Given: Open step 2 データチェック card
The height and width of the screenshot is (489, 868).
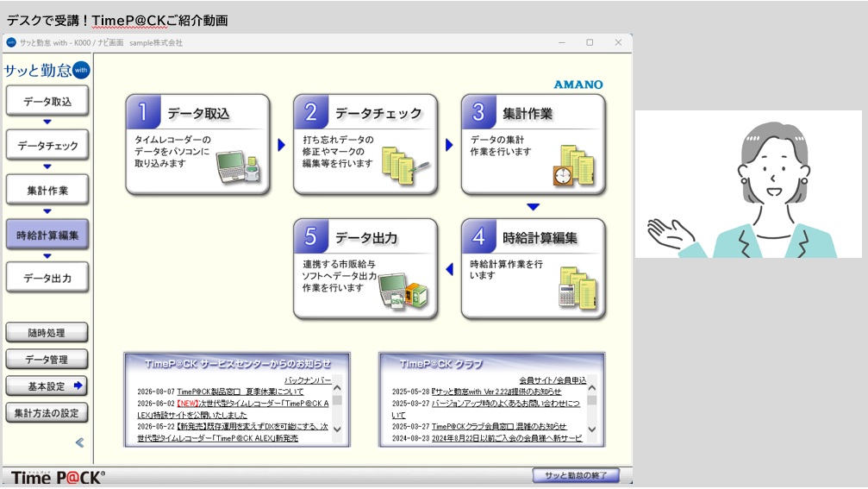Looking at the screenshot, I should click(365, 144).
